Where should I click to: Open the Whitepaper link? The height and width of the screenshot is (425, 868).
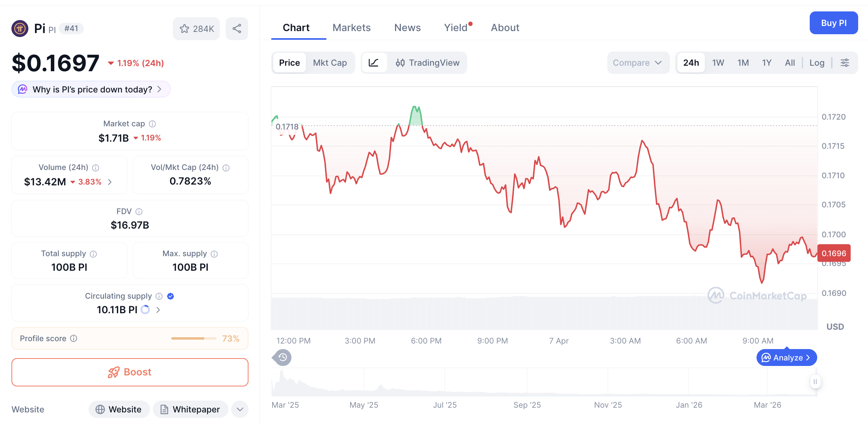coord(190,409)
